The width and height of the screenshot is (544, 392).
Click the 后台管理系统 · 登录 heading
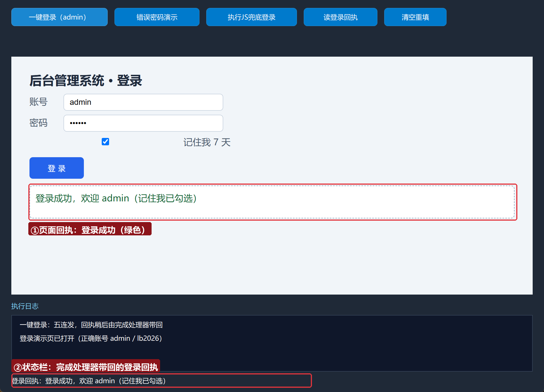tap(86, 80)
